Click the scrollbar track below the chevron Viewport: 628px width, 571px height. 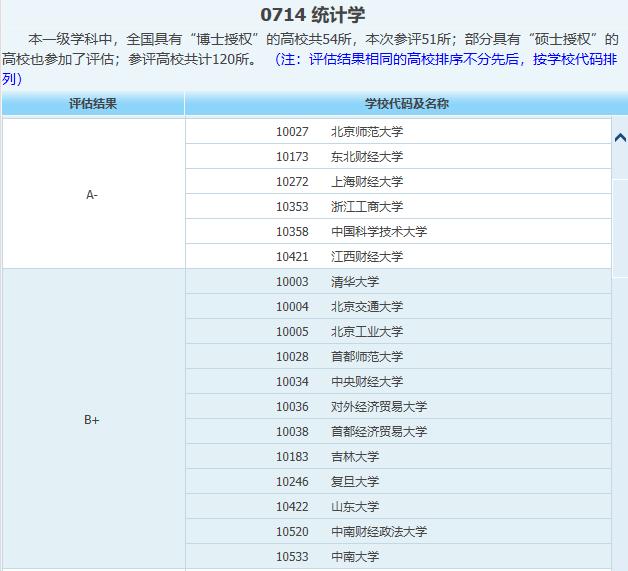(x=620, y=228)
